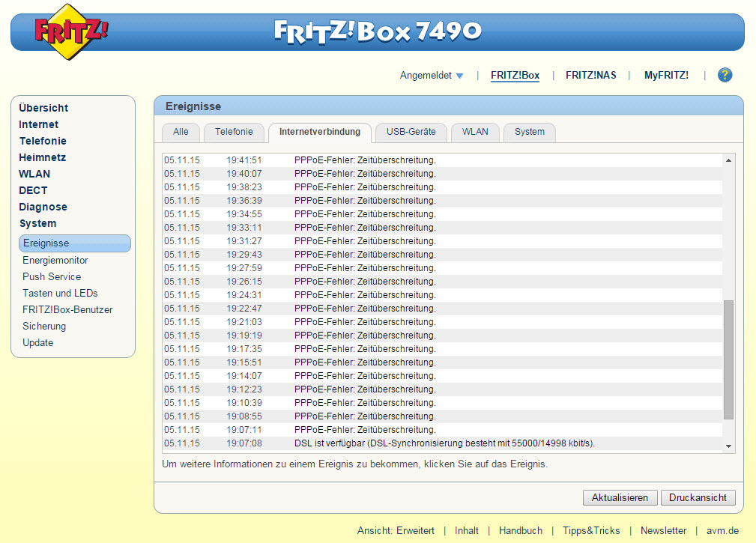Click the DSL ist verfügbar event at 19:07:08
The height and width of the screenshot is (543, 756).
point(443,443)
